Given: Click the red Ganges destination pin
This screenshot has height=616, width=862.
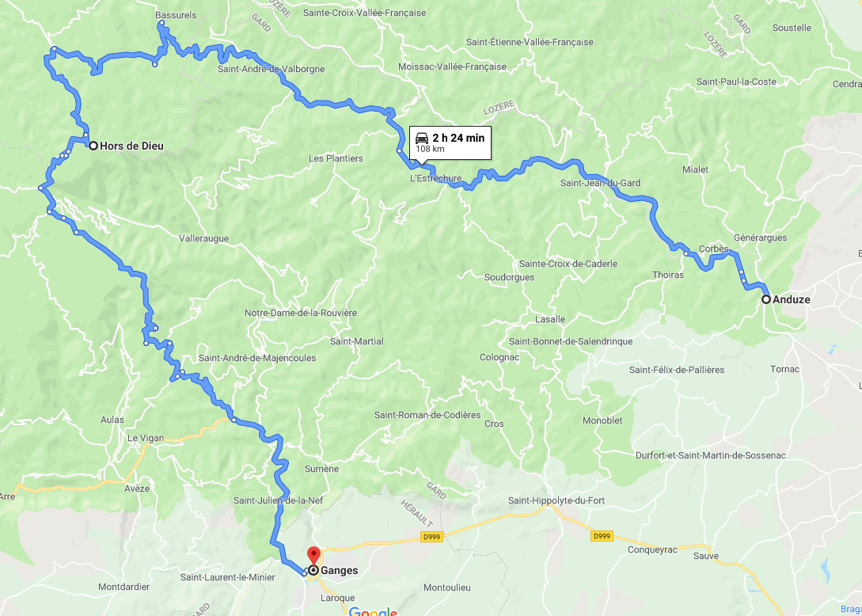Looking at the screenshot, I should pyautogui.click(x=313, y=556).
